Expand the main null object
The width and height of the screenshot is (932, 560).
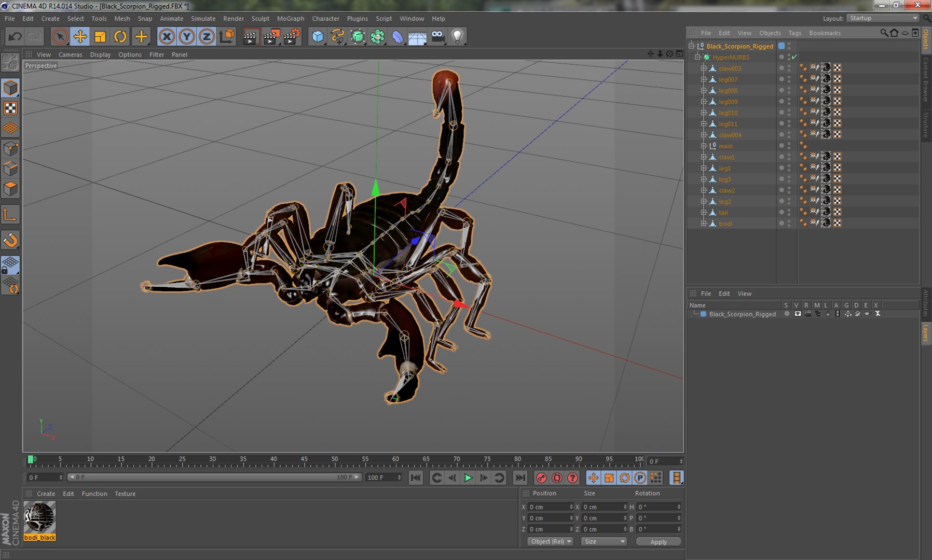(704, 146)
